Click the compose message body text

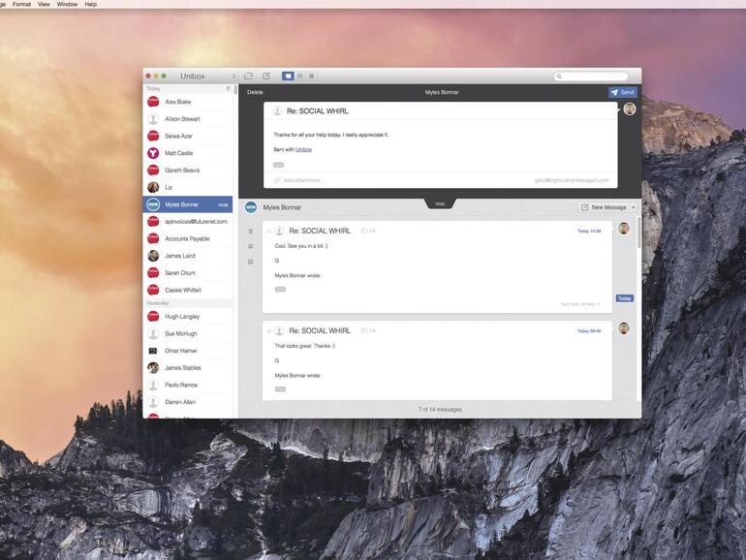pyautogui.click(x=330, y=135)
